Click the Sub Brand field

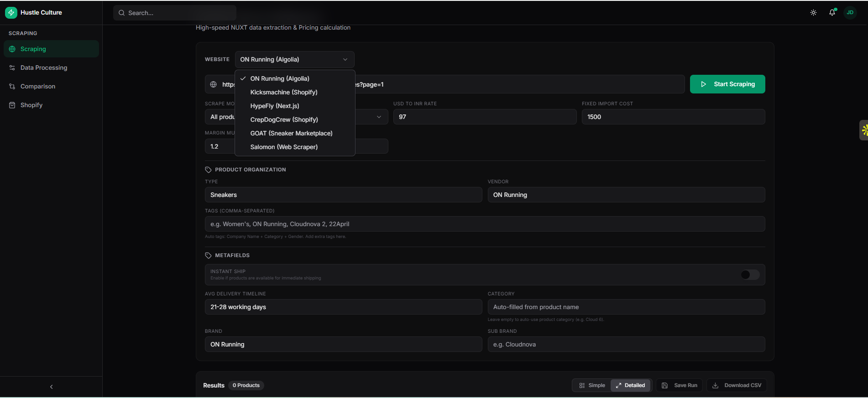626,344
